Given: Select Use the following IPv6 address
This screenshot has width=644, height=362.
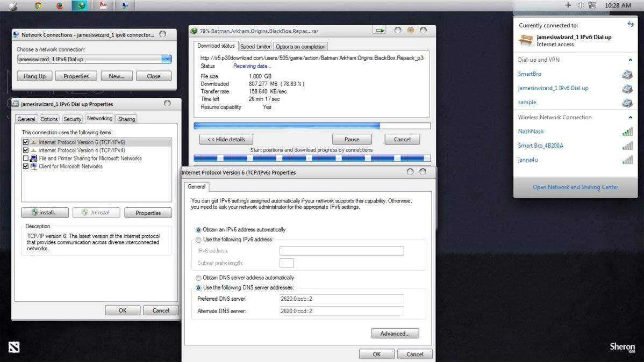Looking at the screenshot, I should [x=198, y=240].
